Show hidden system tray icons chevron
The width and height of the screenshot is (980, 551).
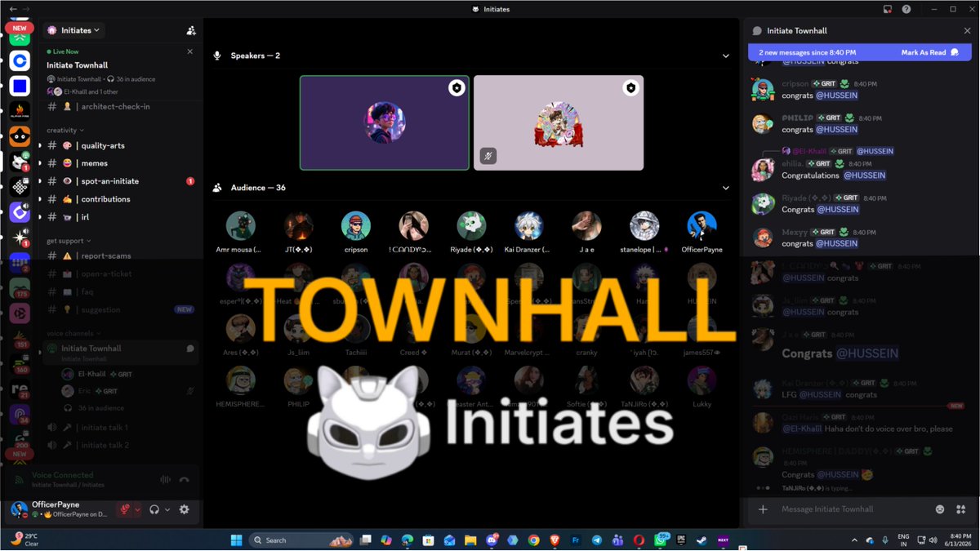coord(855,540)
